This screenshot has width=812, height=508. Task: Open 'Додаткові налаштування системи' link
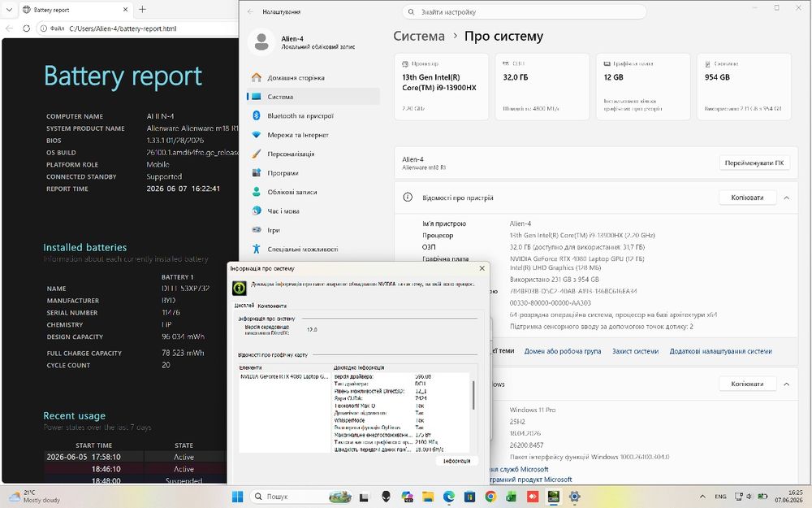(720, 351)
